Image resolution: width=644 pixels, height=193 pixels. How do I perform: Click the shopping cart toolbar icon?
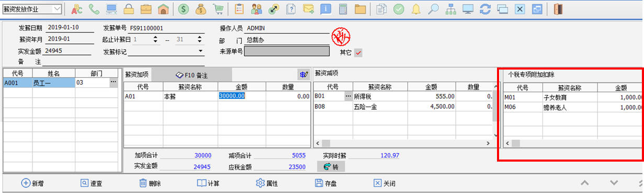coord(219,9)
